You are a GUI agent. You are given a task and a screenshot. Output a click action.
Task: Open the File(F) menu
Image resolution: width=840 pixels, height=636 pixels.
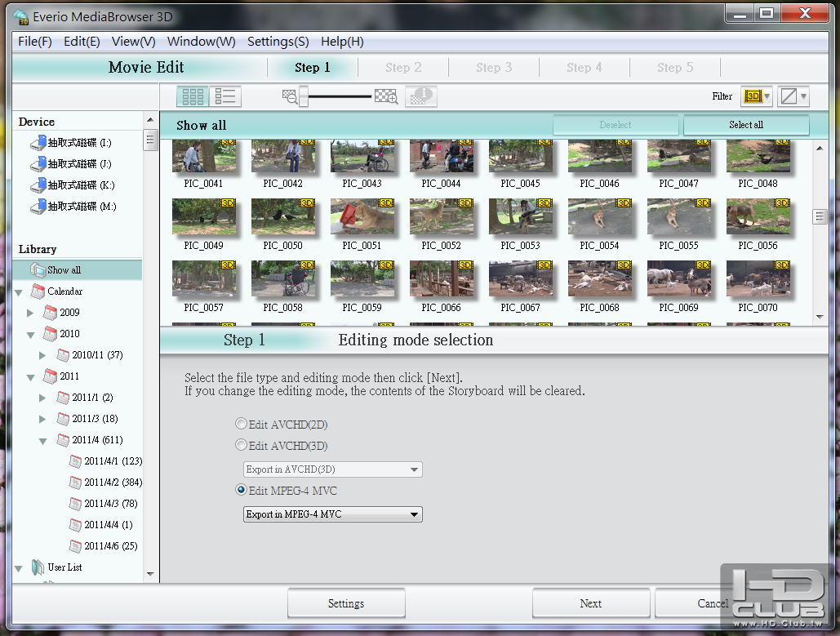tap(35, 42)
